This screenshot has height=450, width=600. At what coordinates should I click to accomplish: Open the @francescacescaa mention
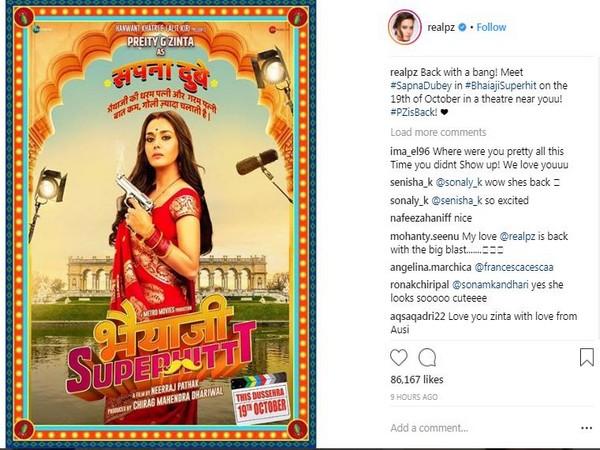click(514, 267)
